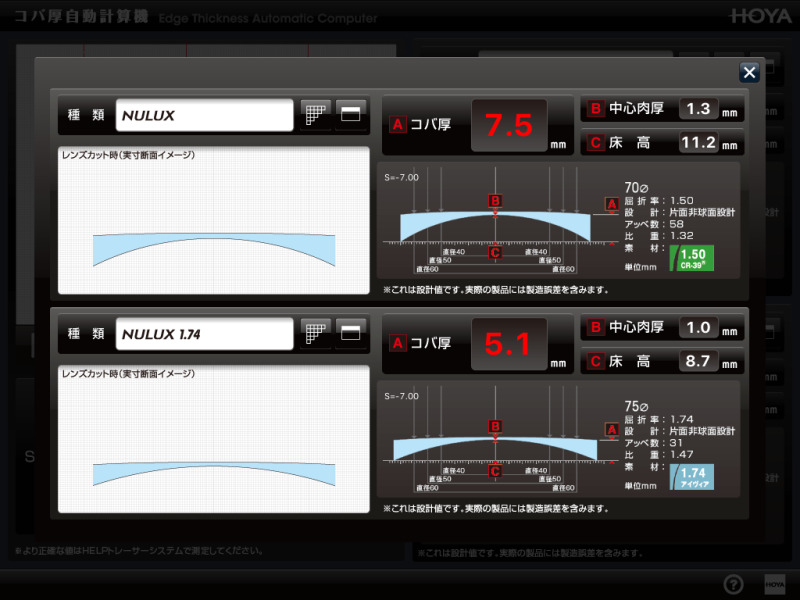800x600 pixels.
Task: Click the help question mark icon
Action: coord(734,584)
